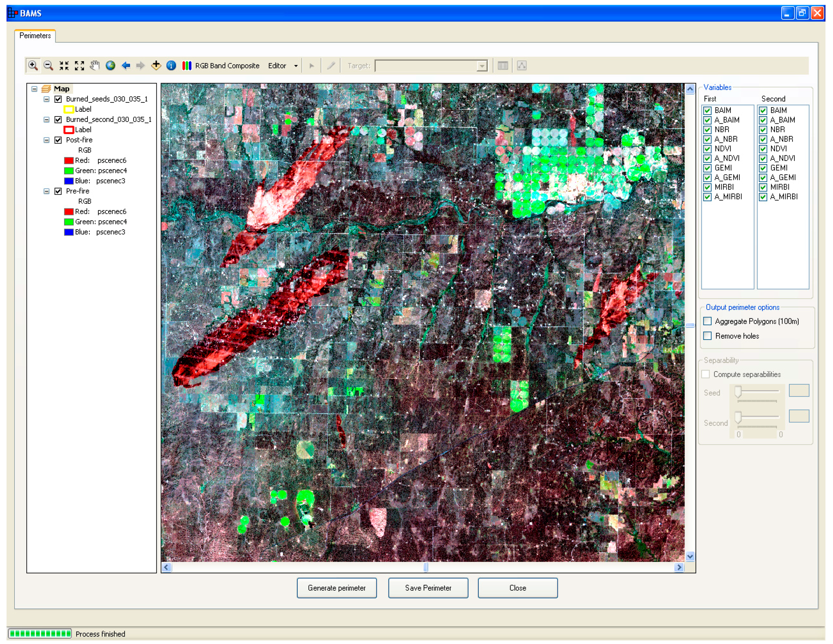The image size is (833, 644).
Task: Click the Second value input box
Action: [x=799, y=416]
